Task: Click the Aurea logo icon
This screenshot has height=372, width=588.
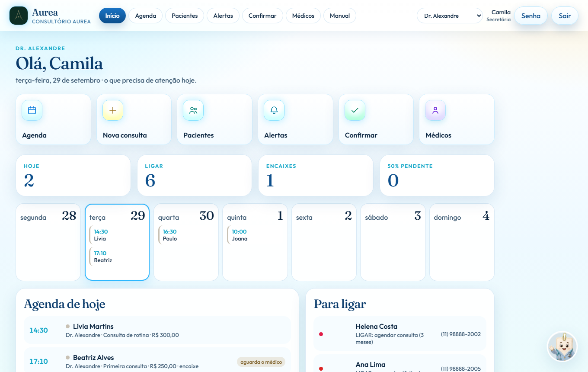Action: (x=19, y=16)
